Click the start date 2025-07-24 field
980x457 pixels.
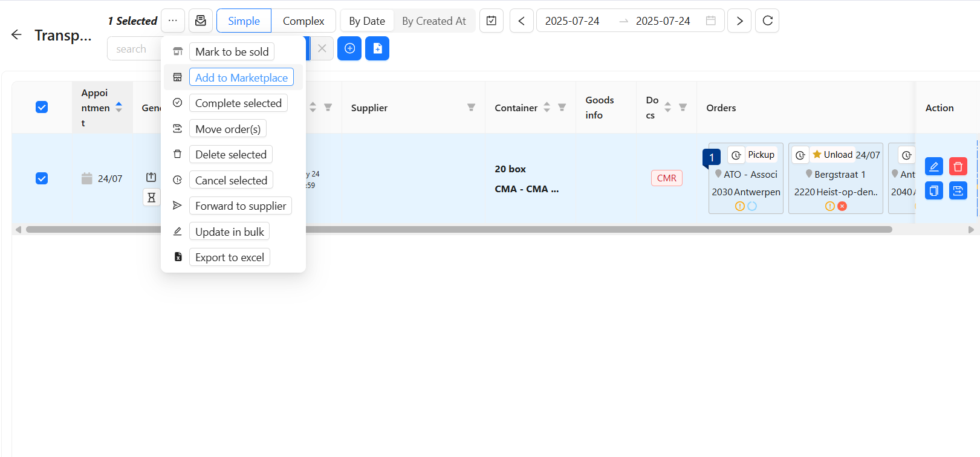573,21
